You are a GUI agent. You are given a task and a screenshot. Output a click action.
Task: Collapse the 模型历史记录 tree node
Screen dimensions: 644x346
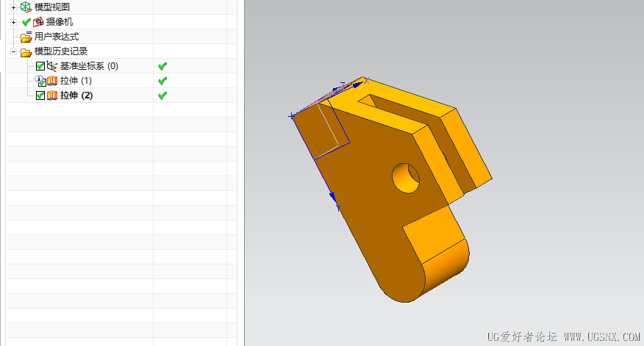(x=13, y=51)
